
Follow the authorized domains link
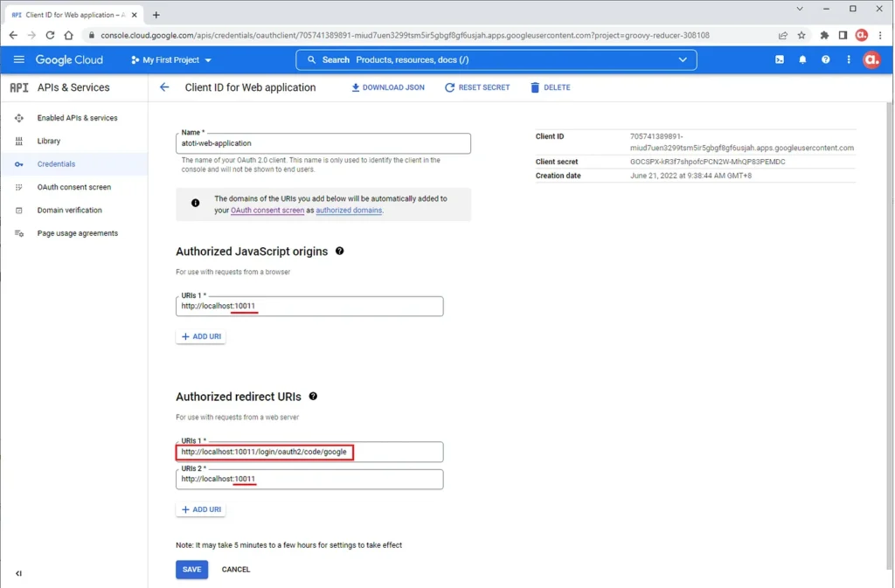[x=349, y=211]
